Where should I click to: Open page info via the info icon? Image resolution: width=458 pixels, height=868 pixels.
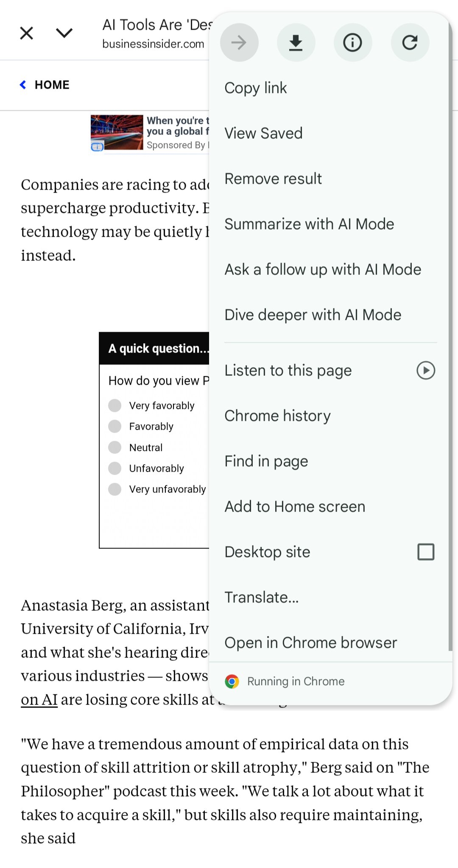353,42
